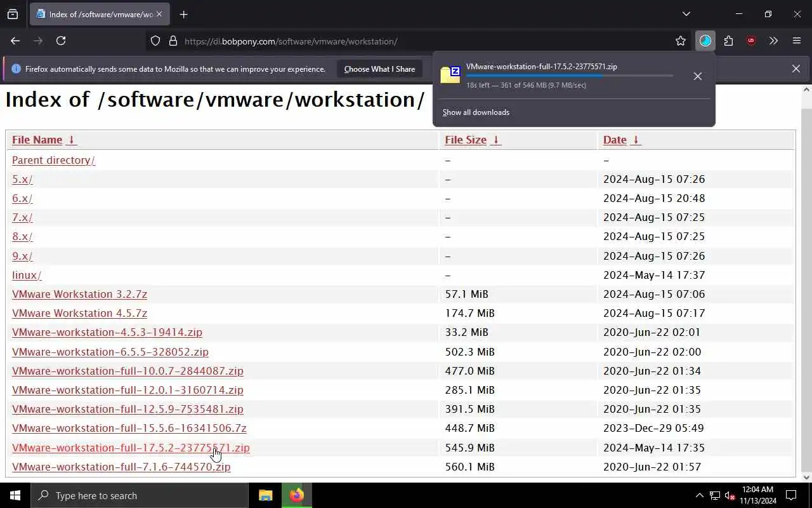The image size is (812, 508).
Task: Download VMware-workstation-full-12.0.1-3160714.zip
Action: (x=128, y=390)
